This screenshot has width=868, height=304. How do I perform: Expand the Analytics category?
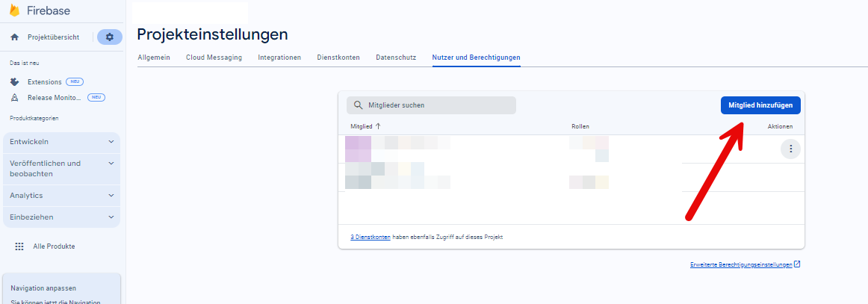(x=61, y=196)
